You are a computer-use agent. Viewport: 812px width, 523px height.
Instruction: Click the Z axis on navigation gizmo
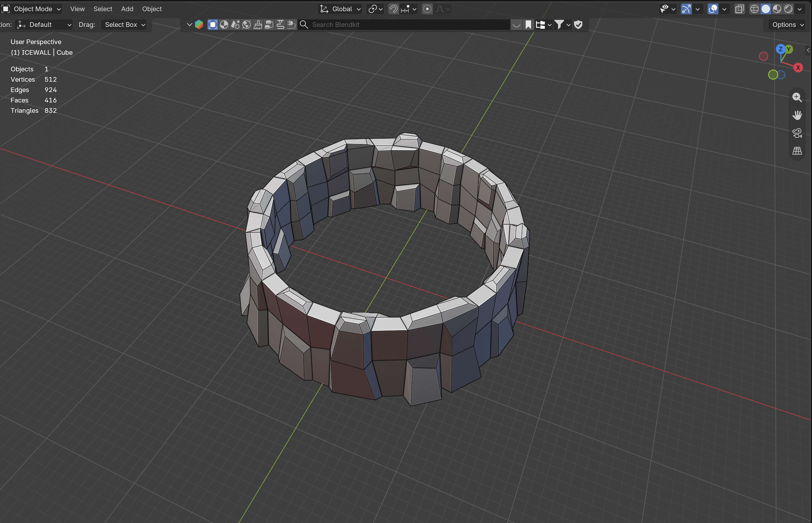tap(781, 49)
